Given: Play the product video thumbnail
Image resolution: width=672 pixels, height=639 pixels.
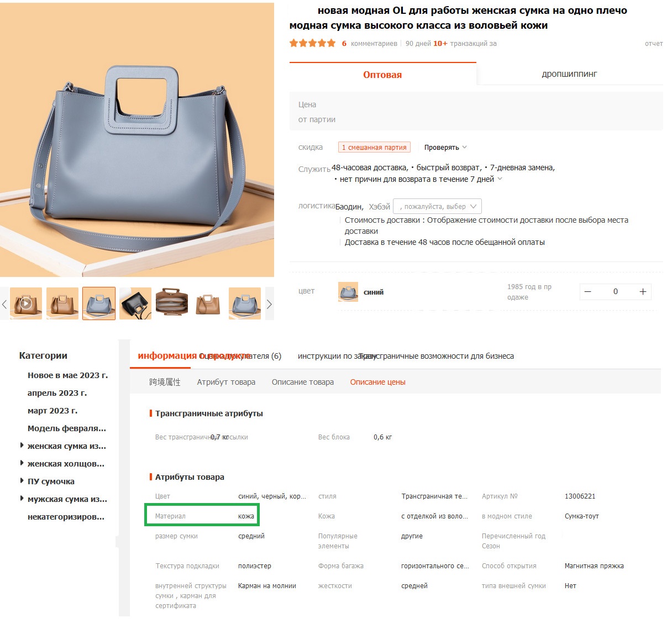Looking at the screenshot, I should [25, 303].
